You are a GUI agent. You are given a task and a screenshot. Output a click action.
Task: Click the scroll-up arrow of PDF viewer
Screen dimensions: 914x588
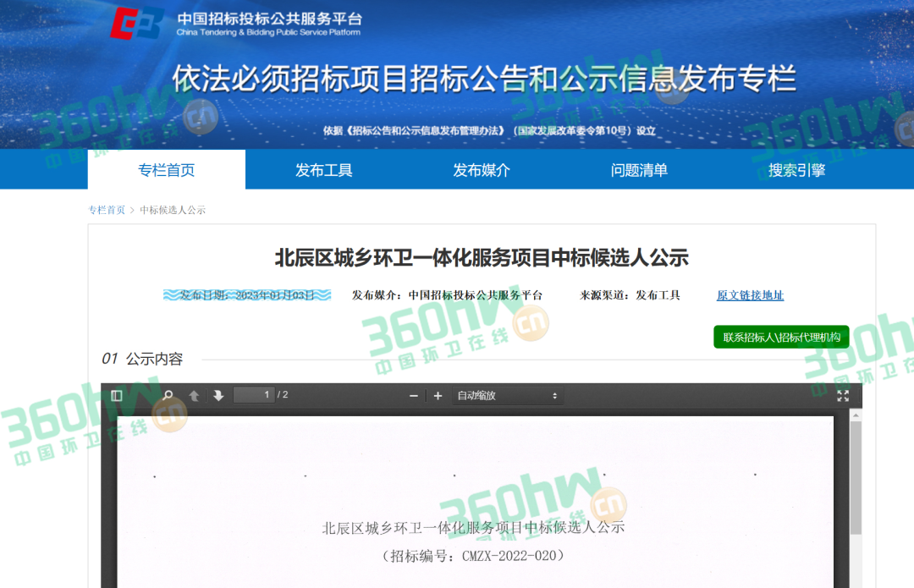[x=856, y=415]
